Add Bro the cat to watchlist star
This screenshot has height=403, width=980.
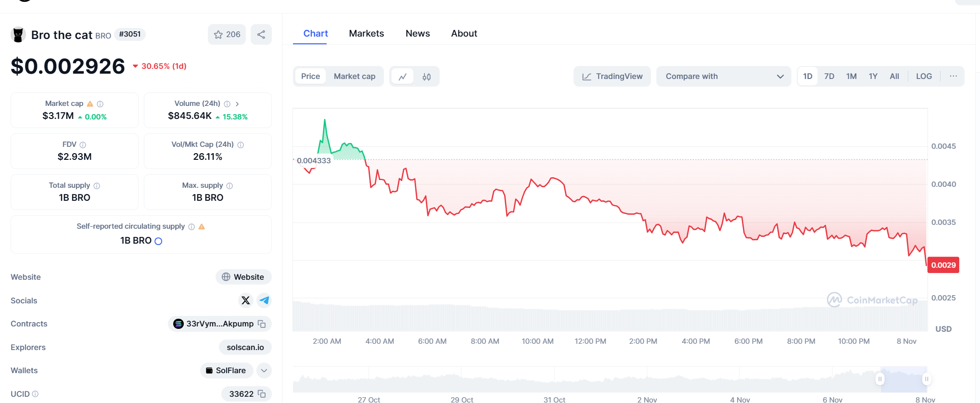click(227, 35)
